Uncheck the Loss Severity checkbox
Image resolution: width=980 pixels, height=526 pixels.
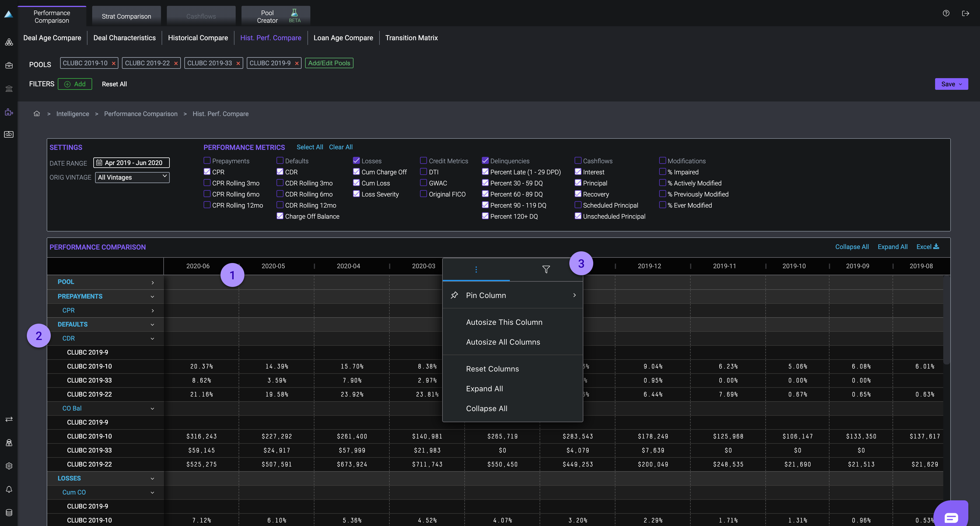[356, 194]
